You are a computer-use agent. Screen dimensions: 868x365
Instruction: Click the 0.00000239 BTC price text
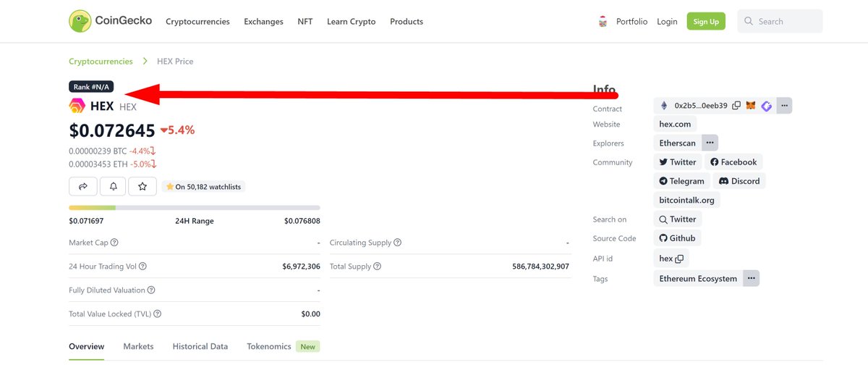98,151
